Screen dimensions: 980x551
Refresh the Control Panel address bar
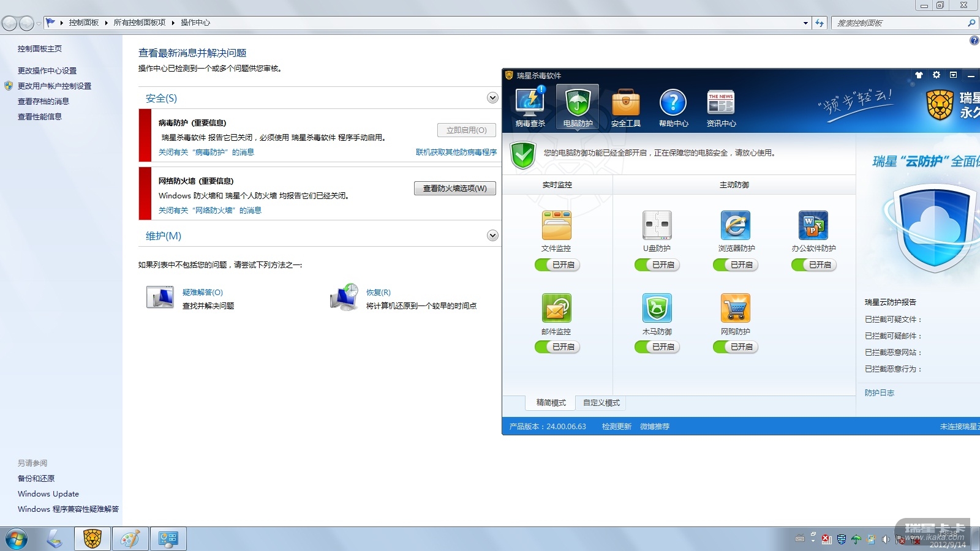coord(820,23)
